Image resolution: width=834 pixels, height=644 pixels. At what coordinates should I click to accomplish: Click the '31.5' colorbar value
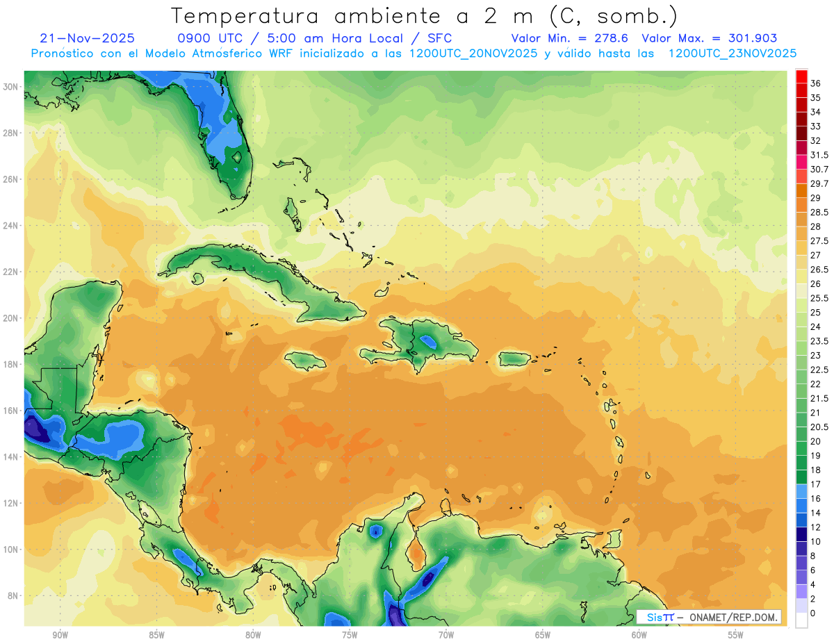tap(819, 156)
